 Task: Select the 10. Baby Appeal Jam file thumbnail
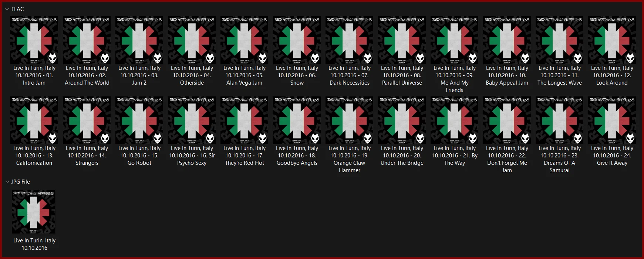pyautogui.click(x=507, y=40)
